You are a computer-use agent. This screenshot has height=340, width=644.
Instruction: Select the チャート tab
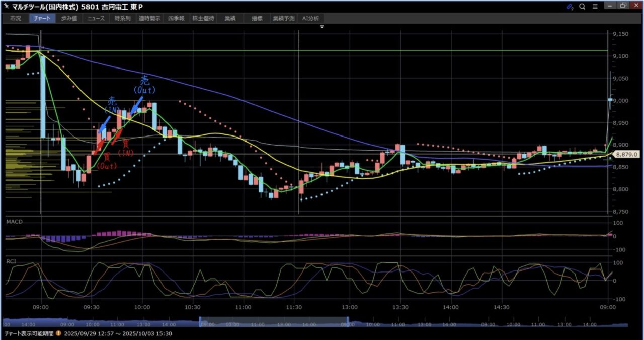43,18
